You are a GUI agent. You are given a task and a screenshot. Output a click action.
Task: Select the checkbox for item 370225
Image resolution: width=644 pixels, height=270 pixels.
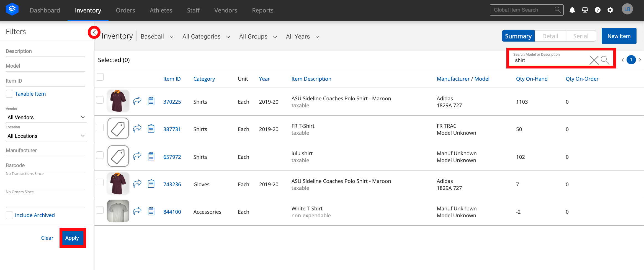click(100, 100)
